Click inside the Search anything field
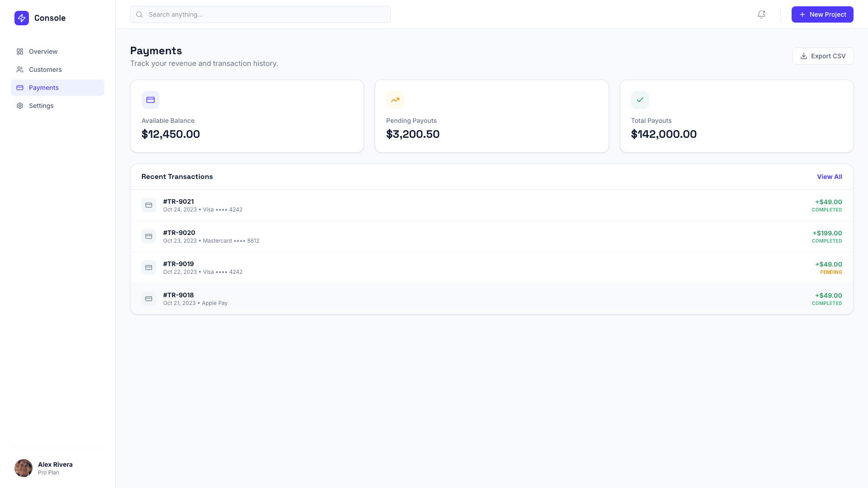 tap(260, 14)
